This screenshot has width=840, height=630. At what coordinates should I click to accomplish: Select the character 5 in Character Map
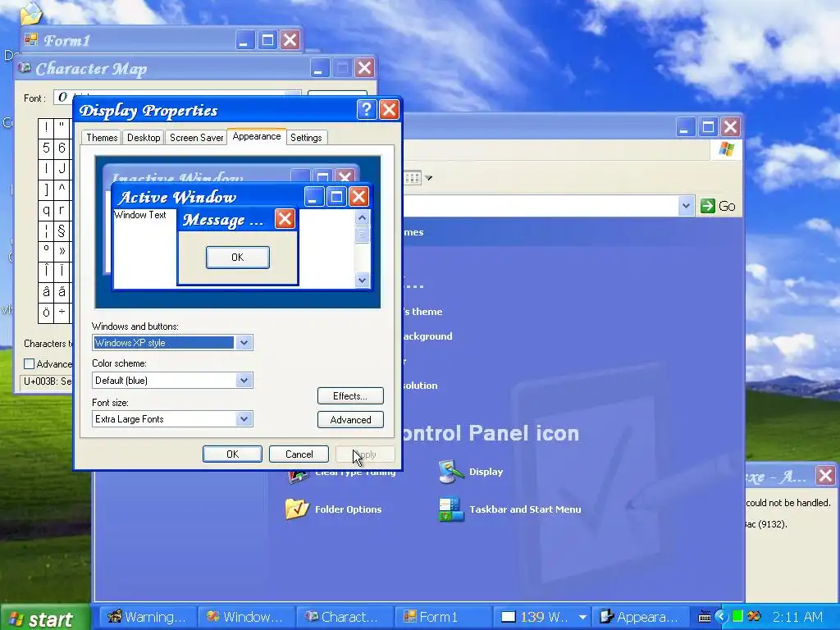(46, 148)
